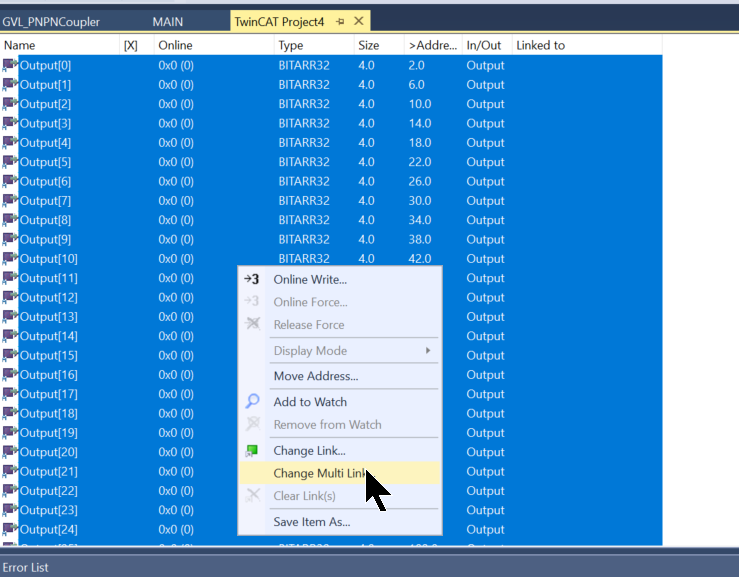The image size is (739, 577).
Task: Select the Output[22] row name
Action: [x=49, y=490]
